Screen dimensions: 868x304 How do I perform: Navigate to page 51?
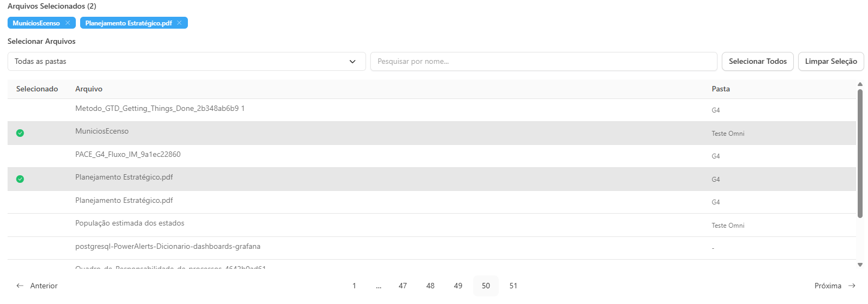coord(513,286)
